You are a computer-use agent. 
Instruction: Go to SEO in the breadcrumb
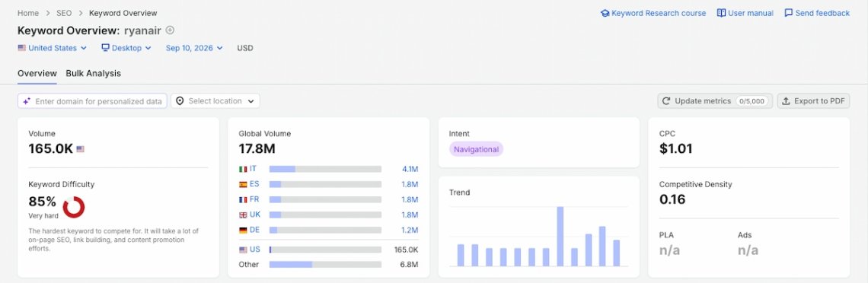tap(64, 13)
